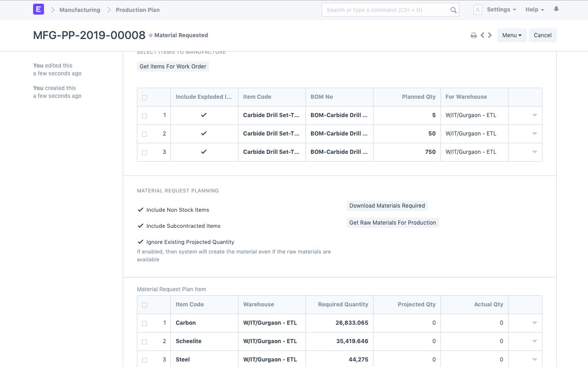Viewport: 588px width, 367px height.
Task: Click Warehouse cell of Scheelite row
Action: pos(272,341)
